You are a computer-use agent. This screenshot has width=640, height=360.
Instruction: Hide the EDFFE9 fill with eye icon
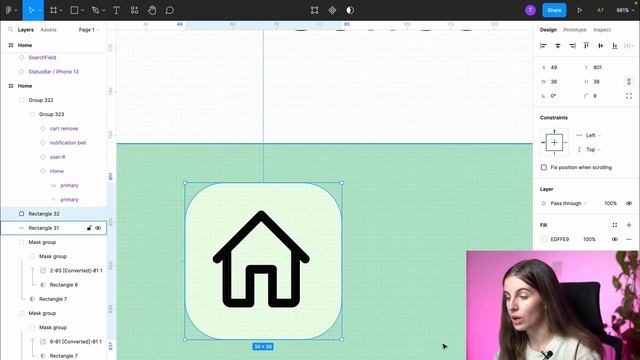(x=615, y=239)
